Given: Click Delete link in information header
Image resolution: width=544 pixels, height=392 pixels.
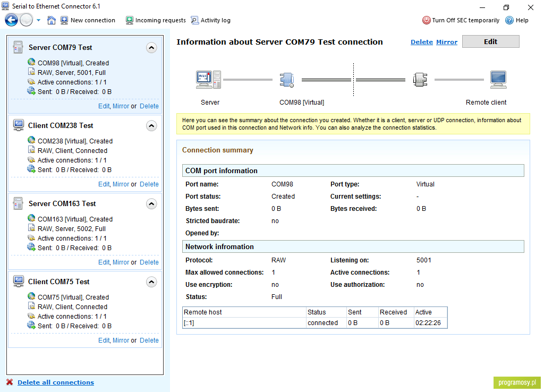Looking at the screenshot, I should [x=421, y=42].
